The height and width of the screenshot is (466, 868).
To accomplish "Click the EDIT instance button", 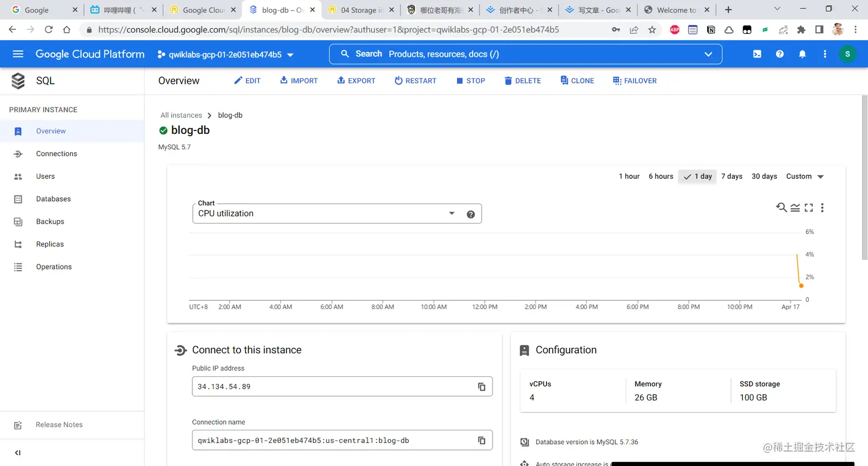I will tap(247, 81).
